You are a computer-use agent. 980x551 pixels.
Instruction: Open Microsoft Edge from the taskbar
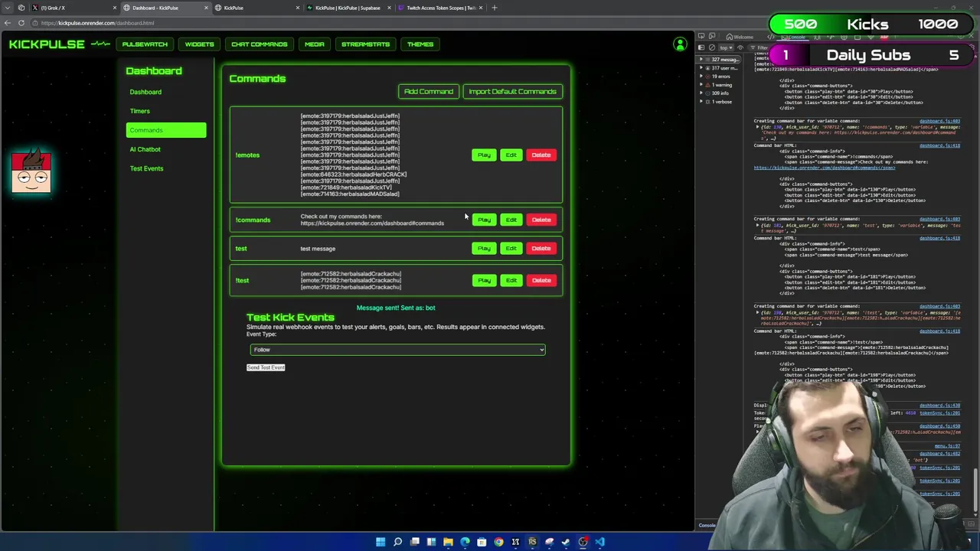[x=465, y=542]
